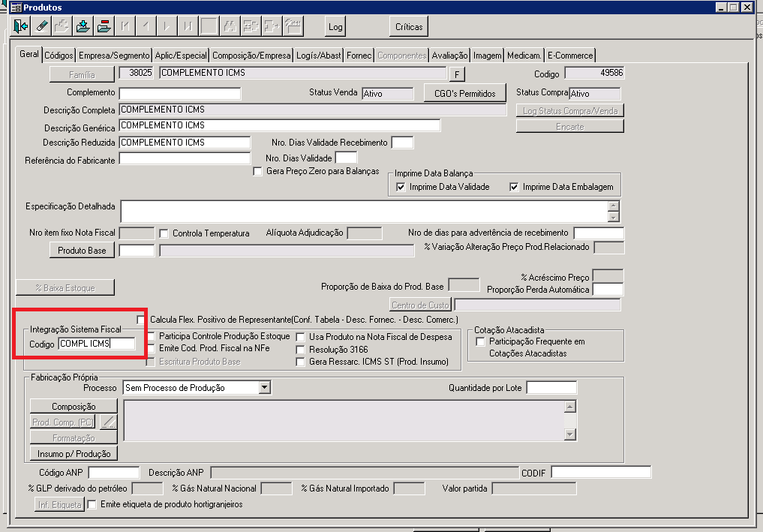Check Participação Frequente em Cotações Atacadistas
The height and width of the screenshot is (532, 763).
pyautogui.click(x=481, y=341)
